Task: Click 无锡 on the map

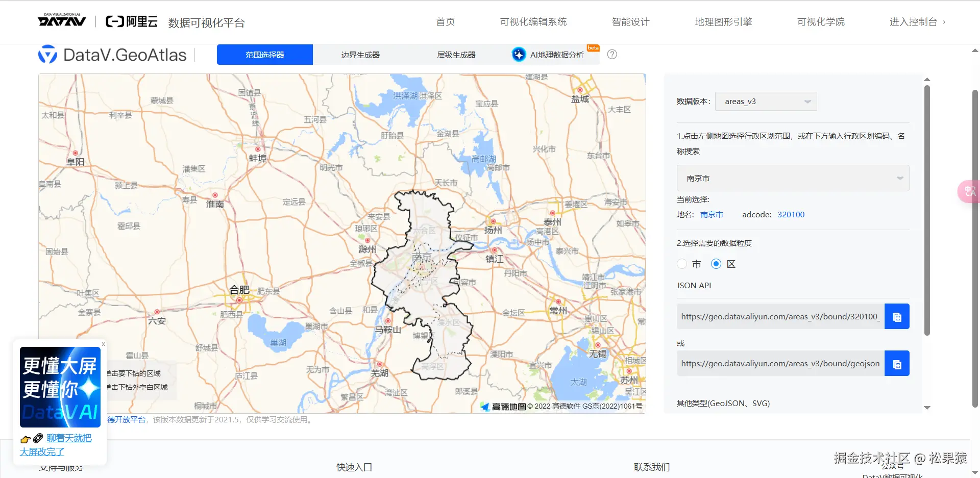Action: pyautogui.click(x=598, y=354)
